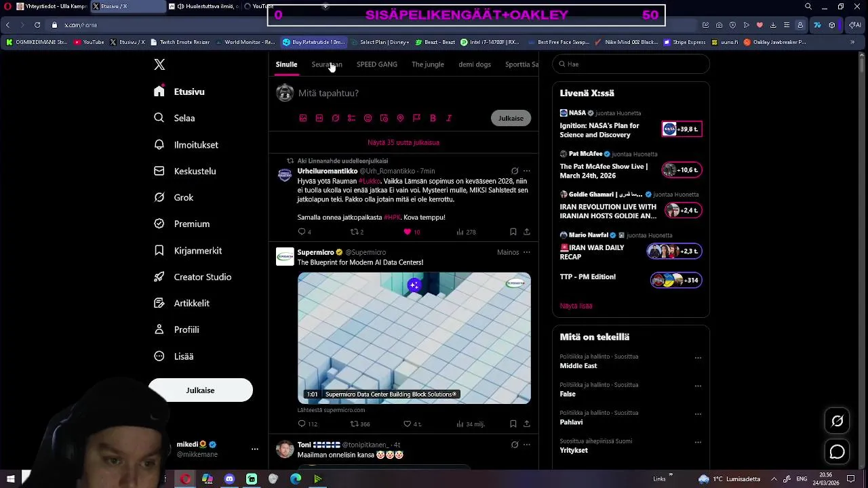
Task: Add a poll with the poll icon
Action: click(x=351, y=118)
